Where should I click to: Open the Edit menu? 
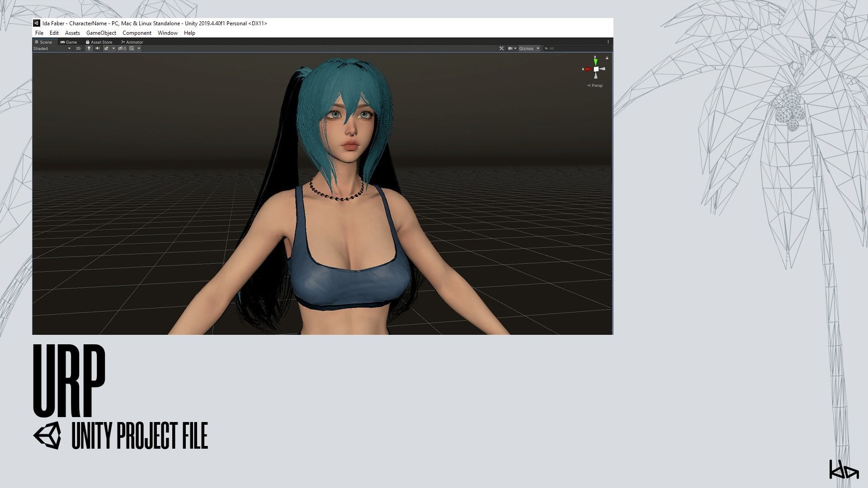coord(54,33)
